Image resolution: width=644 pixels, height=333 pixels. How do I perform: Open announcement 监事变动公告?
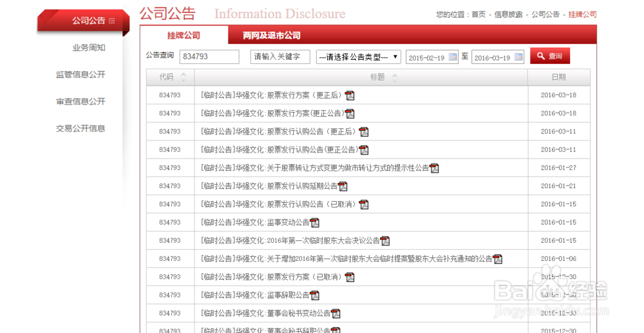click(254, 223)
